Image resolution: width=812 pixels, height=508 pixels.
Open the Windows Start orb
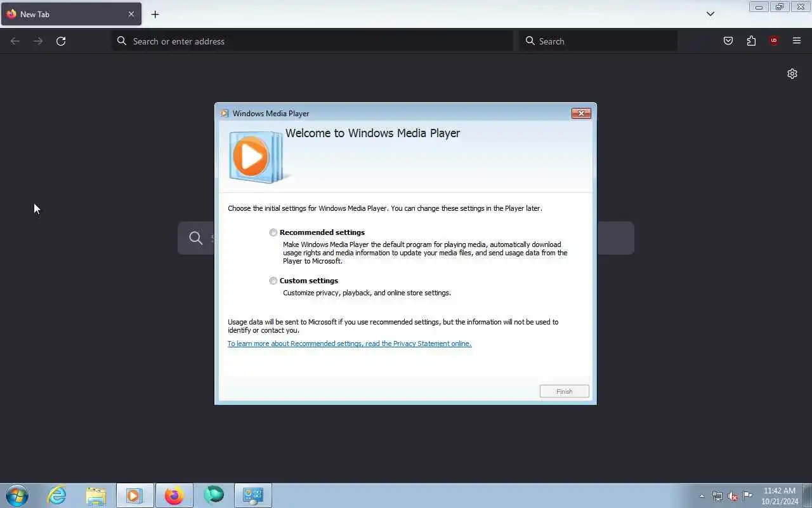click(17, 495)
